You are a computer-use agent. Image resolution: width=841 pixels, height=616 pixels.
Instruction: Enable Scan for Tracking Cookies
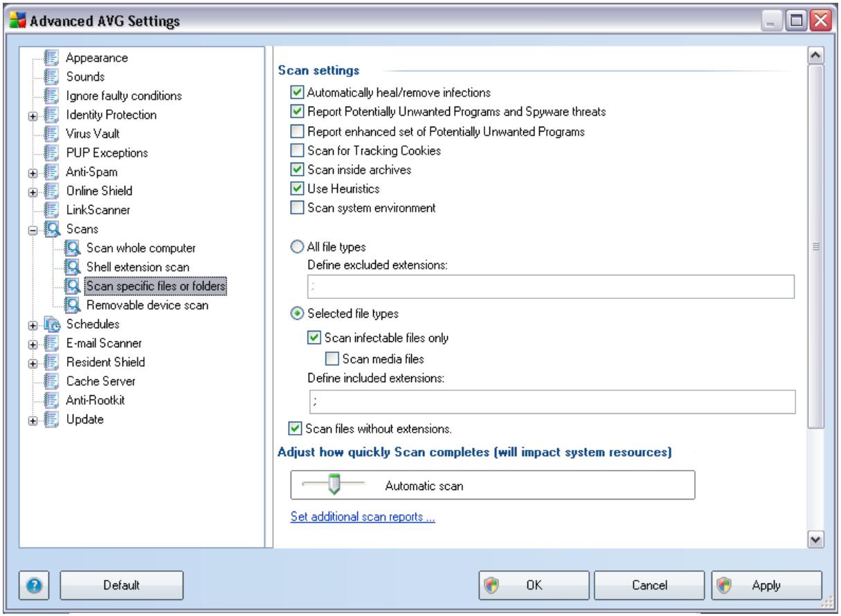click(296, 149)
